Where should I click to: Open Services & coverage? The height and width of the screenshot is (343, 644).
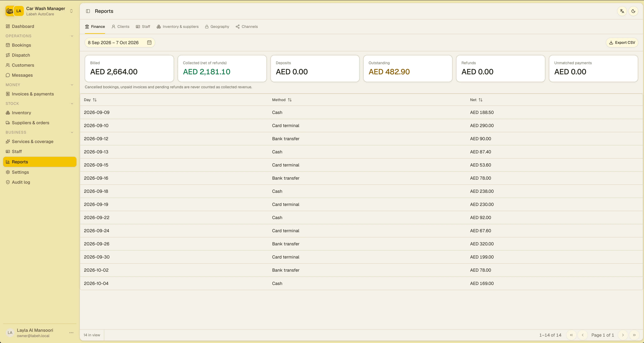point(40,141)
